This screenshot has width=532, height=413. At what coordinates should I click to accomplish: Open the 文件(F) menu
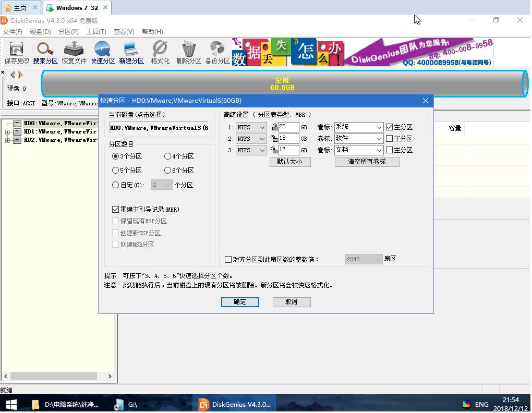(13, 32)
